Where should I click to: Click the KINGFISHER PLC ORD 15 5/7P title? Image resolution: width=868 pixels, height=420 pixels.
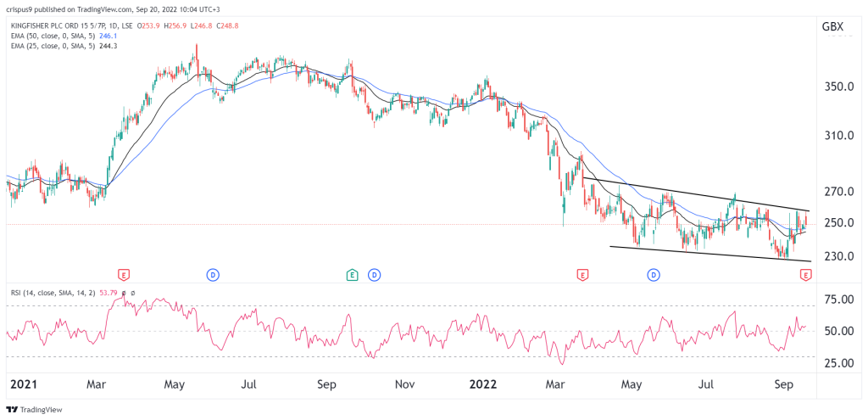tap(58, 25)
